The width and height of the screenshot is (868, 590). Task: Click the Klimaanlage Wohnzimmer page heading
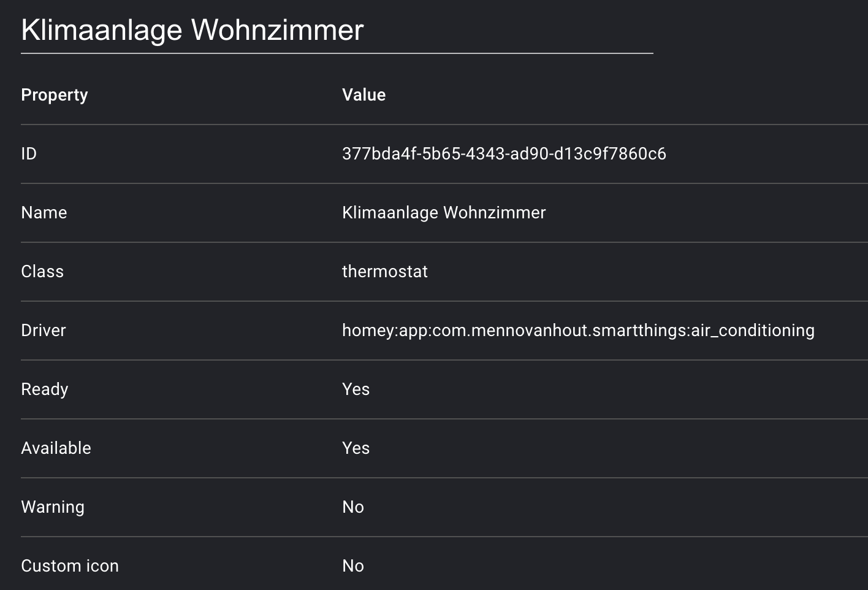[x=192, y=30]
